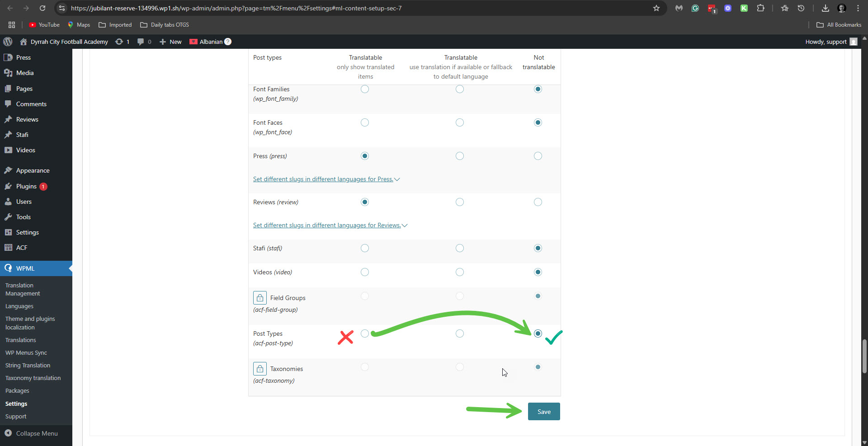The image size is (868, 446).
Task: Expand slug settings for Reviews
Action: point(330,225)
